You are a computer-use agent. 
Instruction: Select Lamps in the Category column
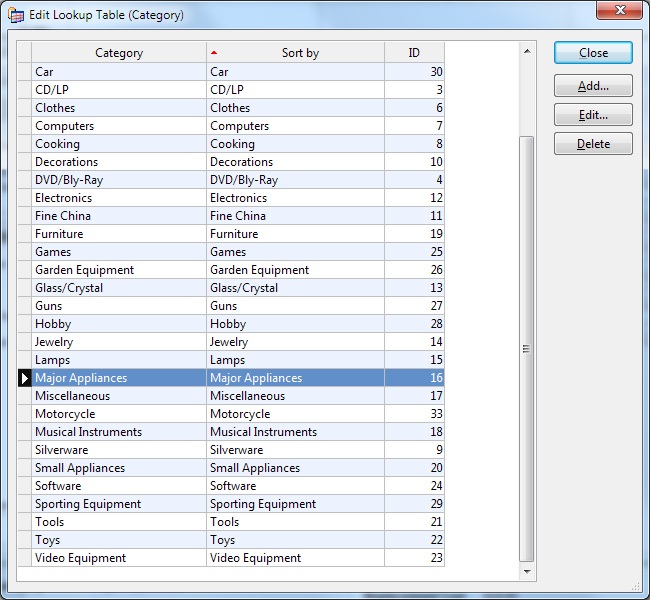point(119,360)
